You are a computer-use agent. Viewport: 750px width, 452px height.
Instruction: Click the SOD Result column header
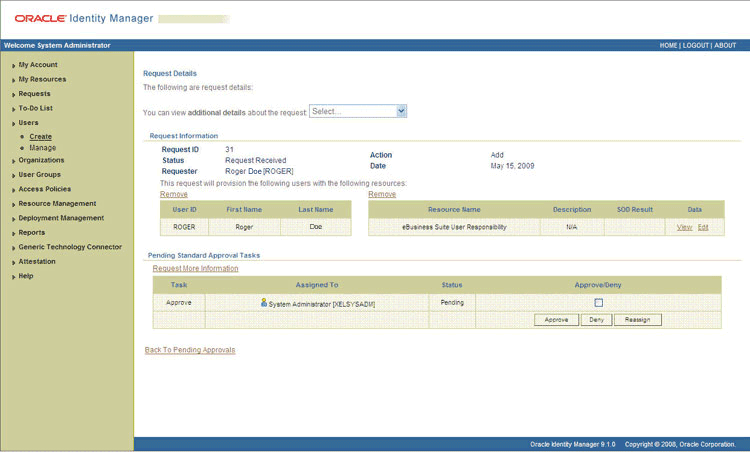[x=635, y=209]
